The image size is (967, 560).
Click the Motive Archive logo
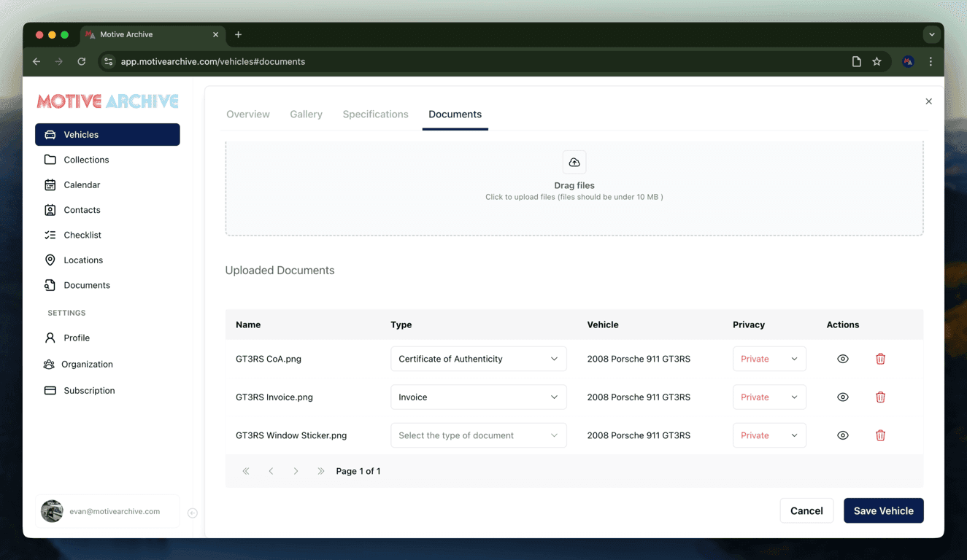coord(108,101)
